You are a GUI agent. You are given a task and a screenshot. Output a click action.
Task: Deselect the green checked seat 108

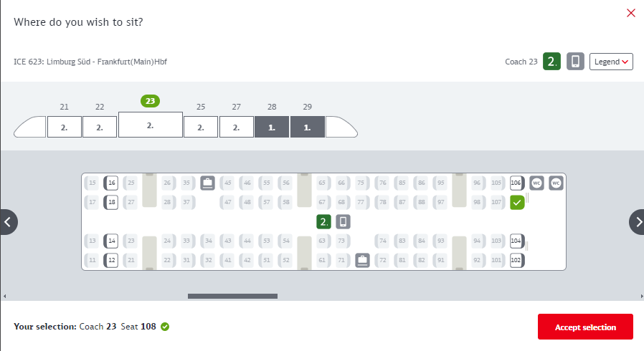coord(517,203)
